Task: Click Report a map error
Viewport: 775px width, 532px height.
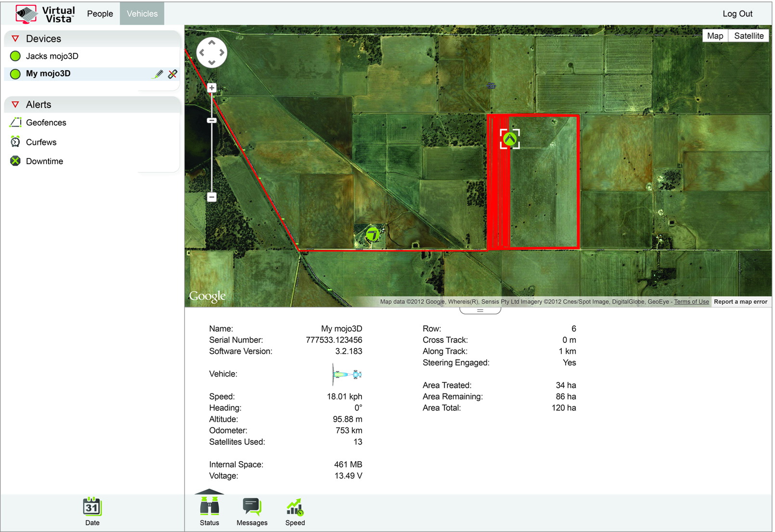Action: [740, 302]
